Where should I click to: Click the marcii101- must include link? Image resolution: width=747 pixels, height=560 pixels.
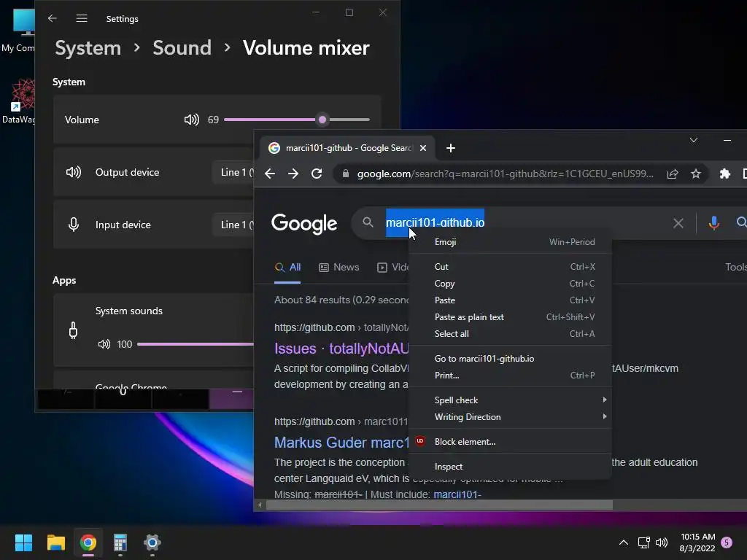[x=457, y=494]
